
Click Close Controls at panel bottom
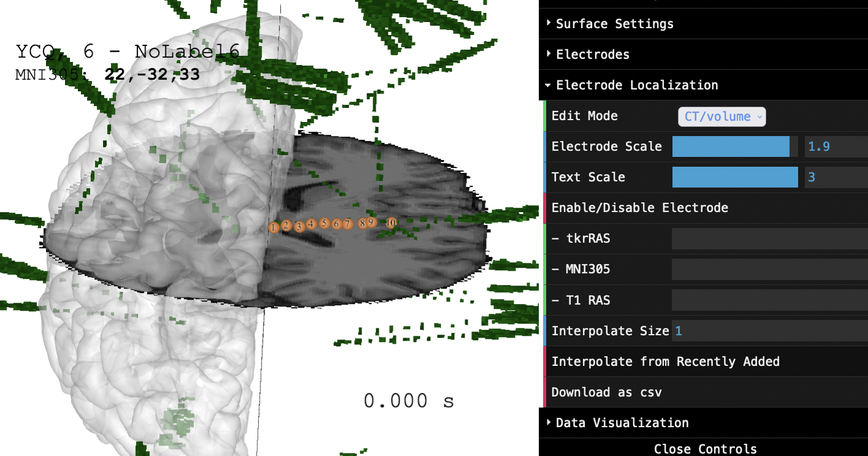705,449
